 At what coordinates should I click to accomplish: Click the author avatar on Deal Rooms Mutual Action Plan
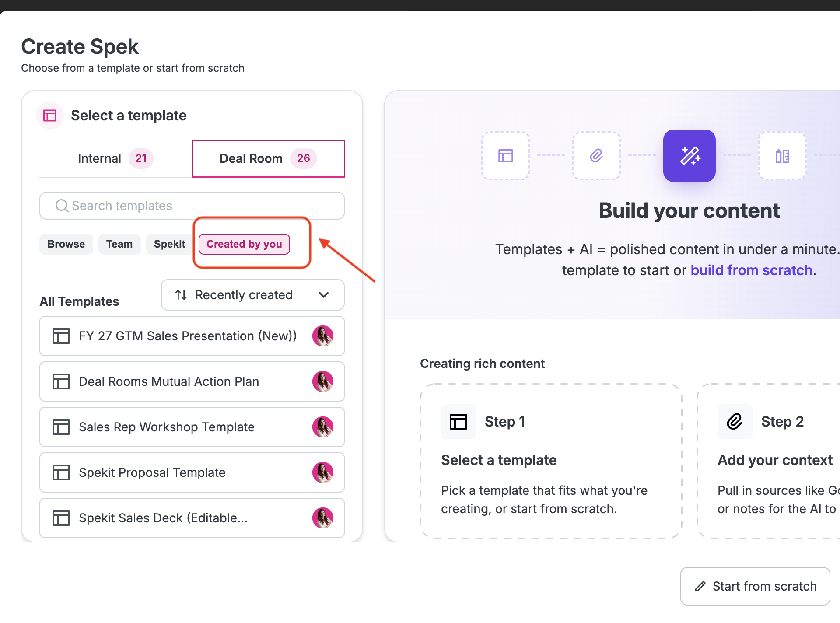point(323,381)
